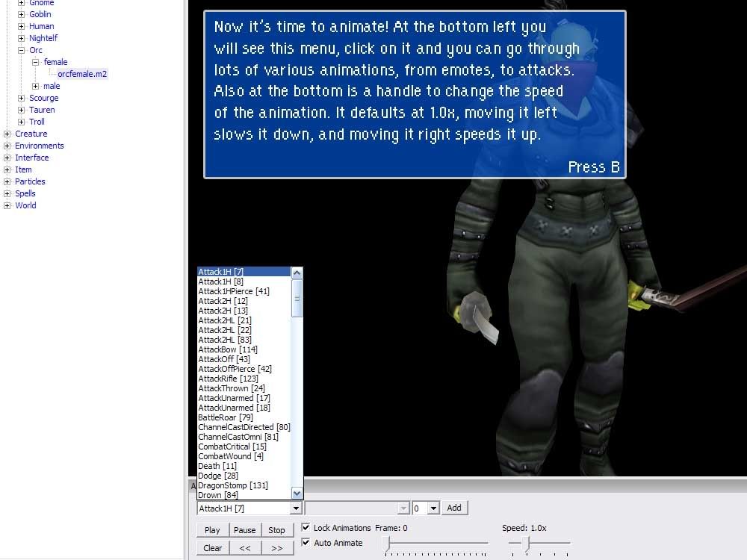The image size is (747, 560).
Task: Stop the animation playback
Action: coord(277,530)
